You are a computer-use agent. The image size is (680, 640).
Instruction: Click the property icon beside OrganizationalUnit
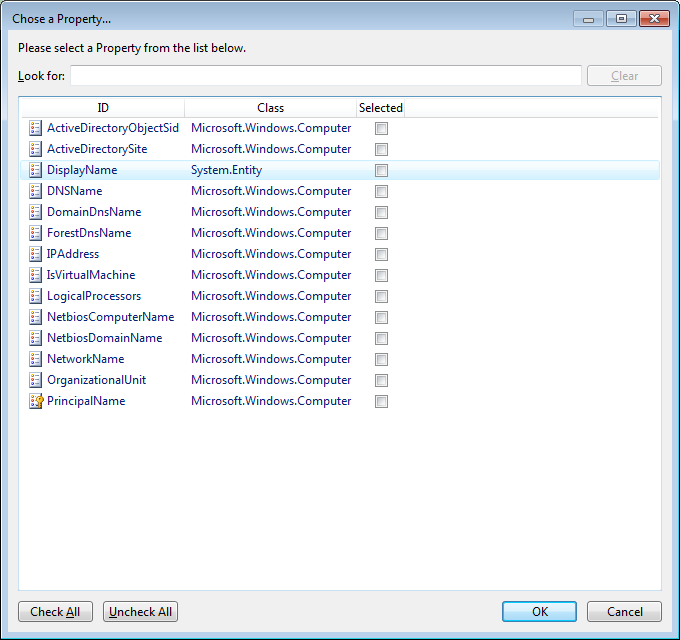tap(35, 380)
